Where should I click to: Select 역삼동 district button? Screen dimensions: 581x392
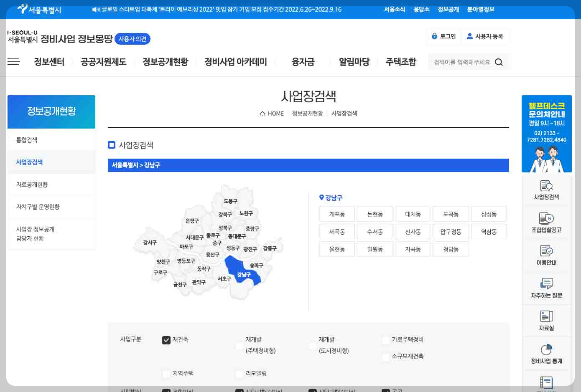(x=489, y=232)
